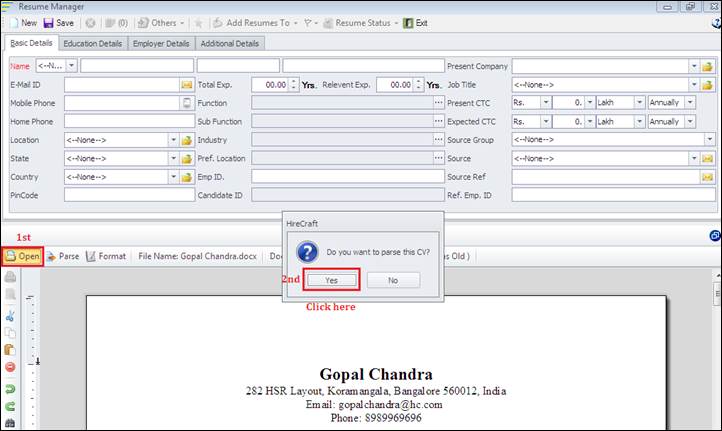Click No in the HireCraft dialog
Viewport: 722px width, 431px height.
click(392, 280)
